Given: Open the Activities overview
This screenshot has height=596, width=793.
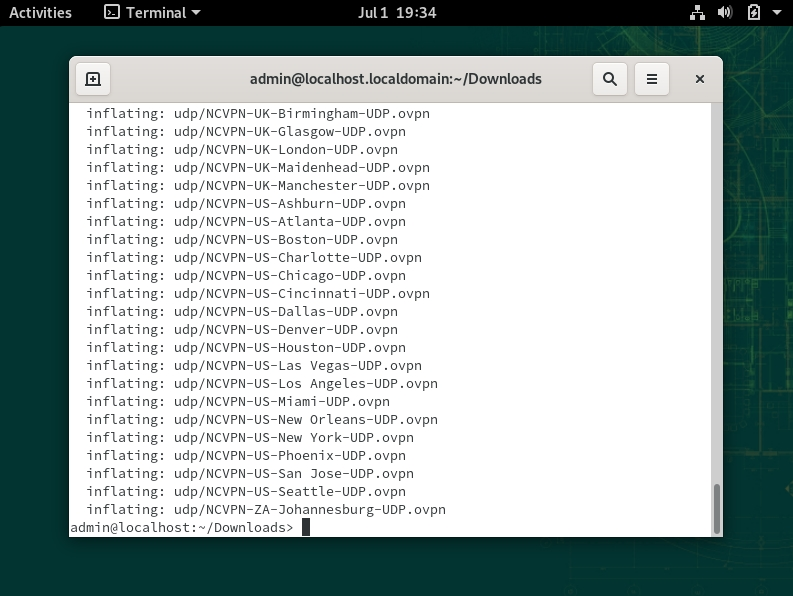Looking at the screenshot, I should pos(40,13).
